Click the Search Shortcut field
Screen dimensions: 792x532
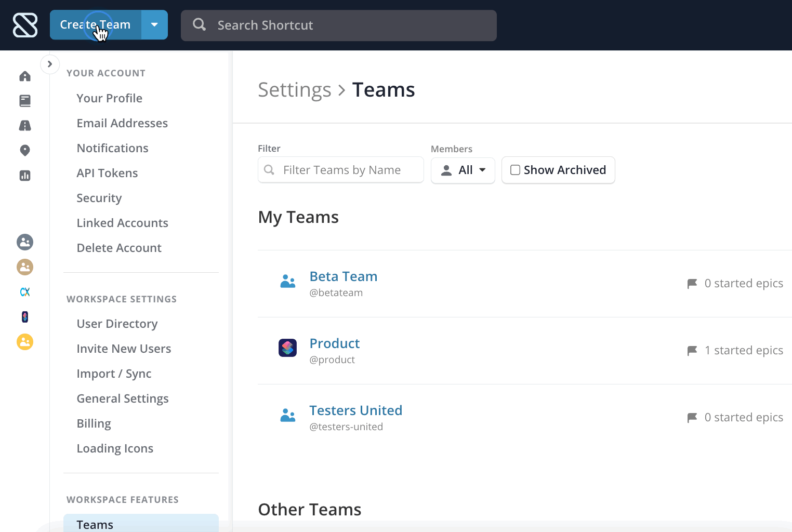click(339, 25)
